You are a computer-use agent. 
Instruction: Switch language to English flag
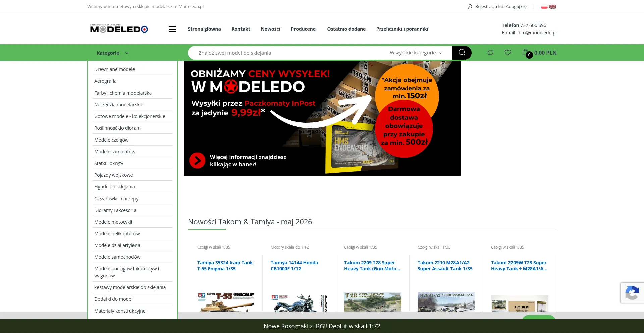[x=553, y=7]
